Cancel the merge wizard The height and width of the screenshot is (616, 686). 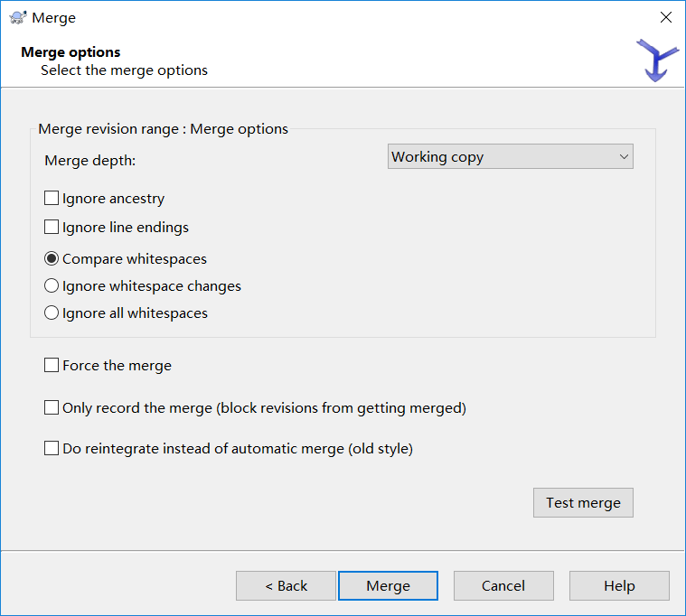pyautogui.click(x=503, y=586)
